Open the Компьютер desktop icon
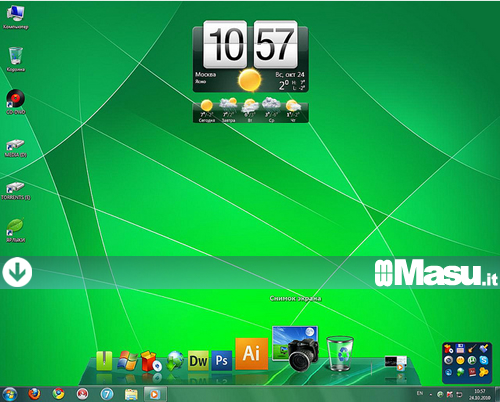500x402 pixels. click(x=16, y=17)
